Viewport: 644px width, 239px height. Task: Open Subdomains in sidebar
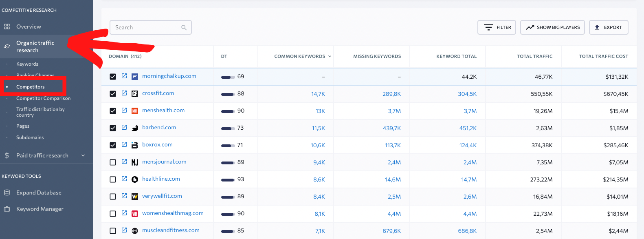(x=30, y=137)
